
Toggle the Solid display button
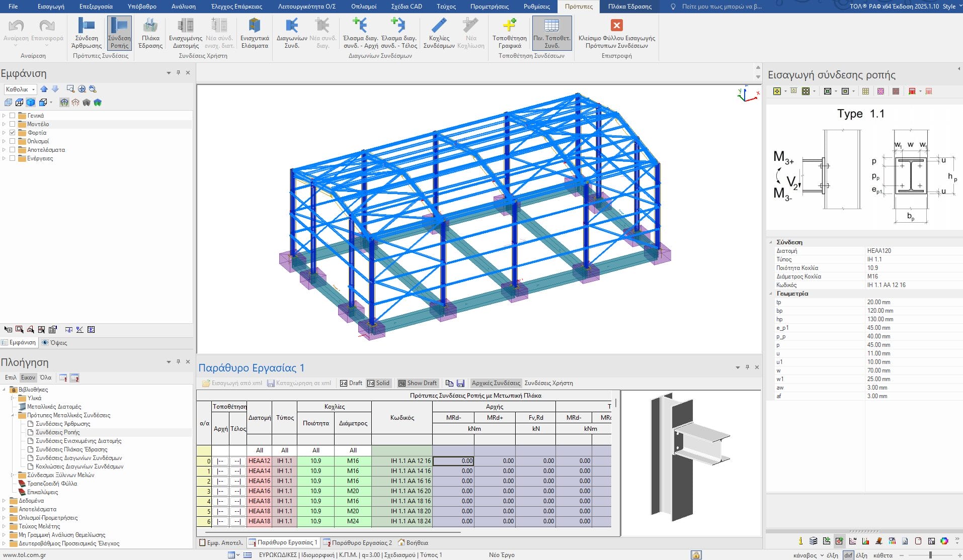(x=378, y=383)
